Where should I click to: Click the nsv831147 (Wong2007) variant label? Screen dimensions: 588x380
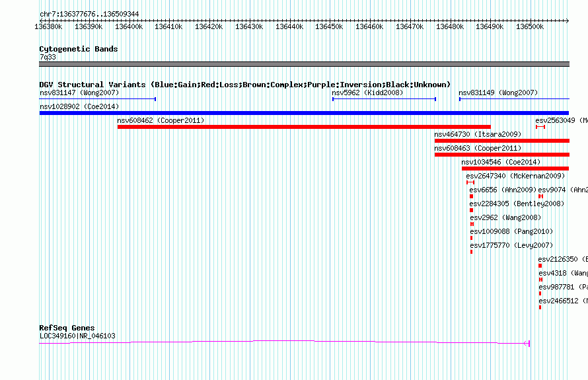pyautogui.click(x=79, y=93)
